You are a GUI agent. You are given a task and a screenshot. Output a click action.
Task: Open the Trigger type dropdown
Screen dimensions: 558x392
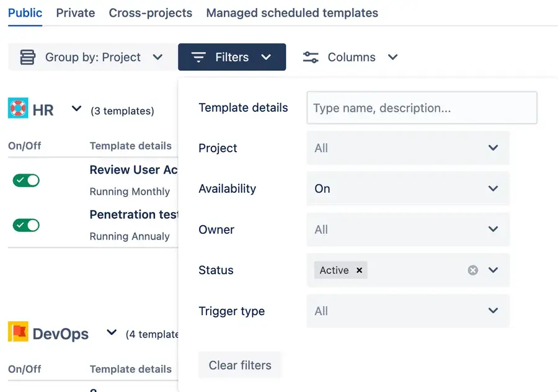click(x=407, y=311)
